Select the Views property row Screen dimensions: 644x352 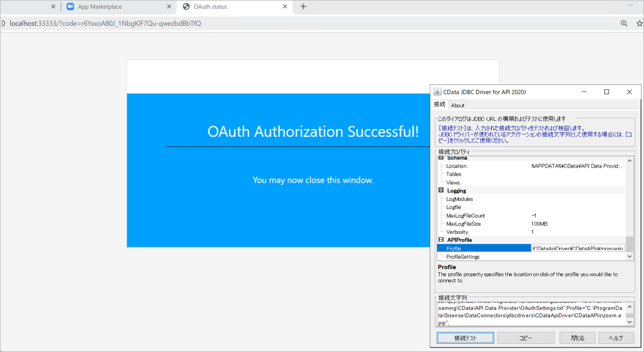[x=532, y=183]
